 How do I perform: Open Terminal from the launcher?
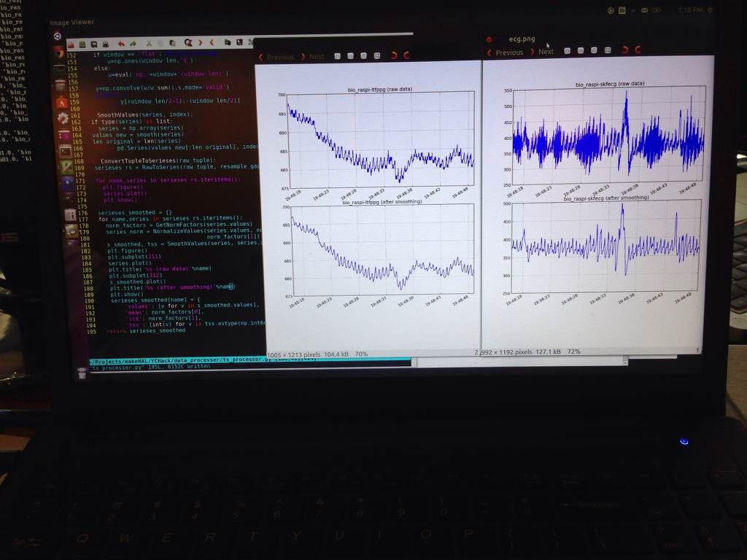65,152
